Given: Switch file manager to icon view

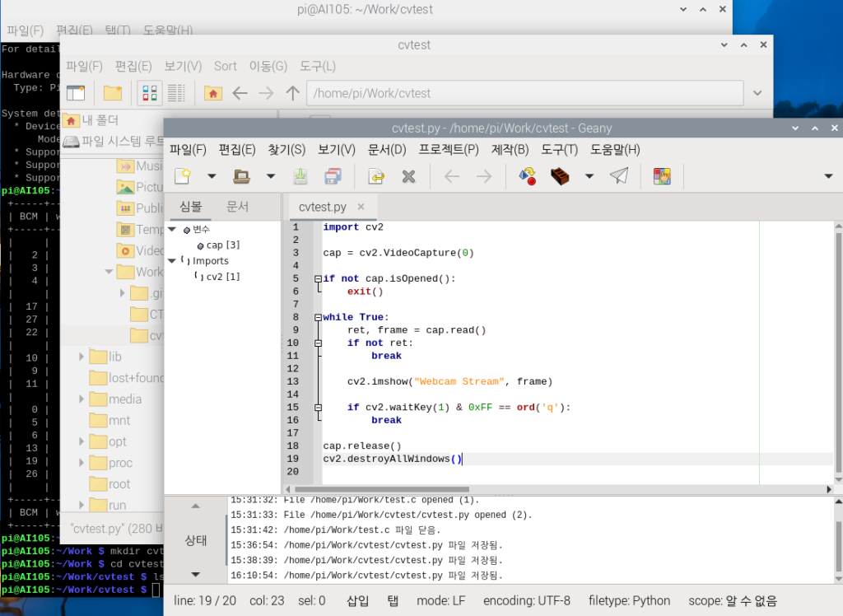Looking at the screenshot, I should 150,93.
